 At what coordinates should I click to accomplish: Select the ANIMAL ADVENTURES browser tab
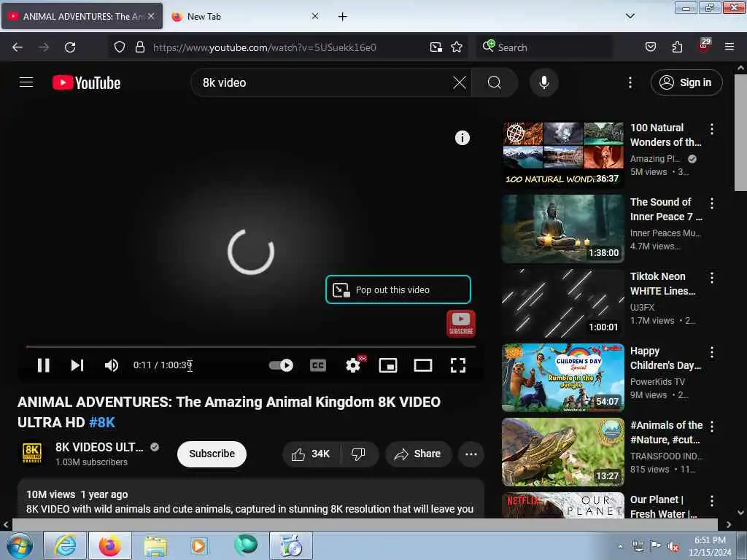click(x=82, y=16)
